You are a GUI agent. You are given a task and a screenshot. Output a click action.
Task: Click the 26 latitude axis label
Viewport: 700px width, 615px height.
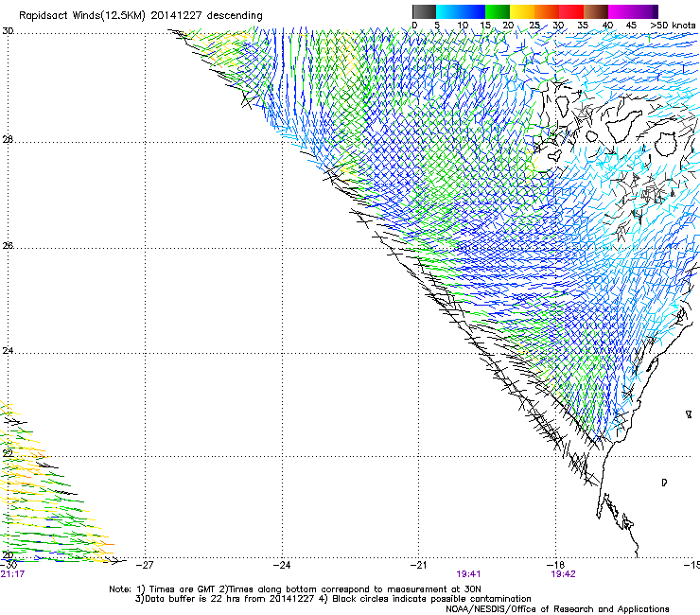coord(8,246)
